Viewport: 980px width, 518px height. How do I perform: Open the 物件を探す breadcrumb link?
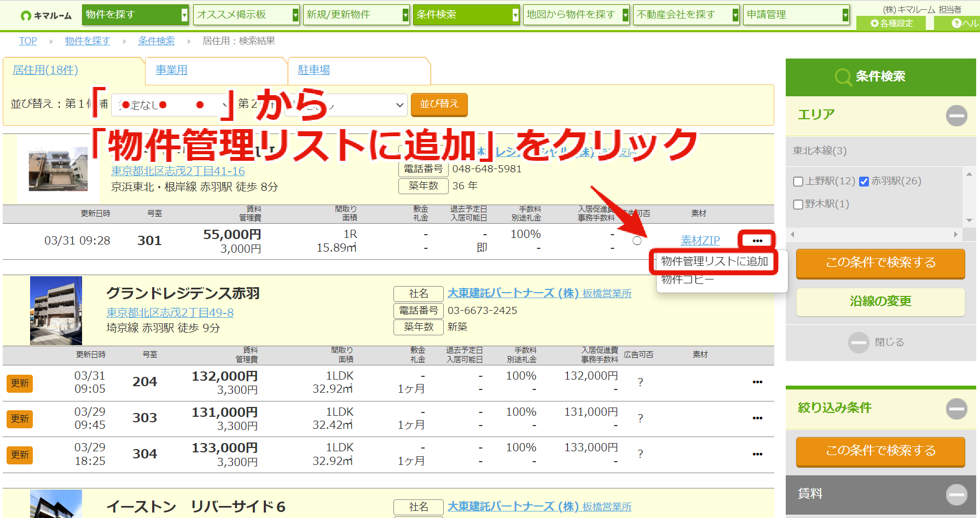(88, 41)
